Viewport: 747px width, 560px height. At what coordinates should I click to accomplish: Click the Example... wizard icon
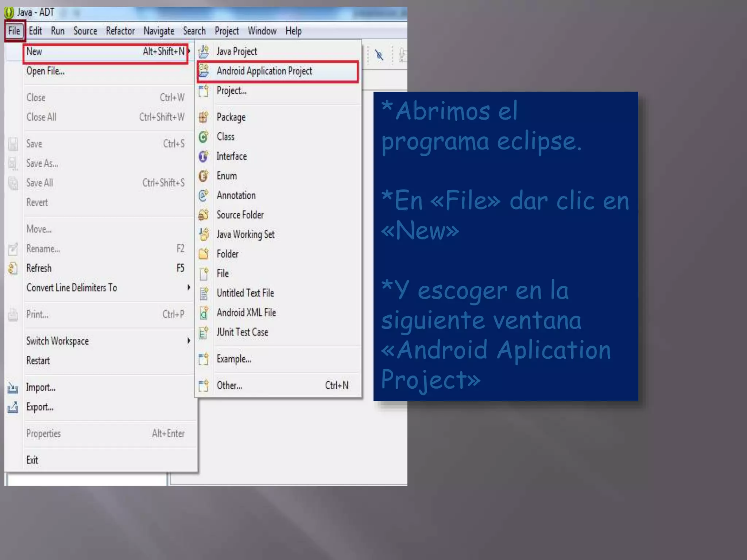click(x=204, y=359)
